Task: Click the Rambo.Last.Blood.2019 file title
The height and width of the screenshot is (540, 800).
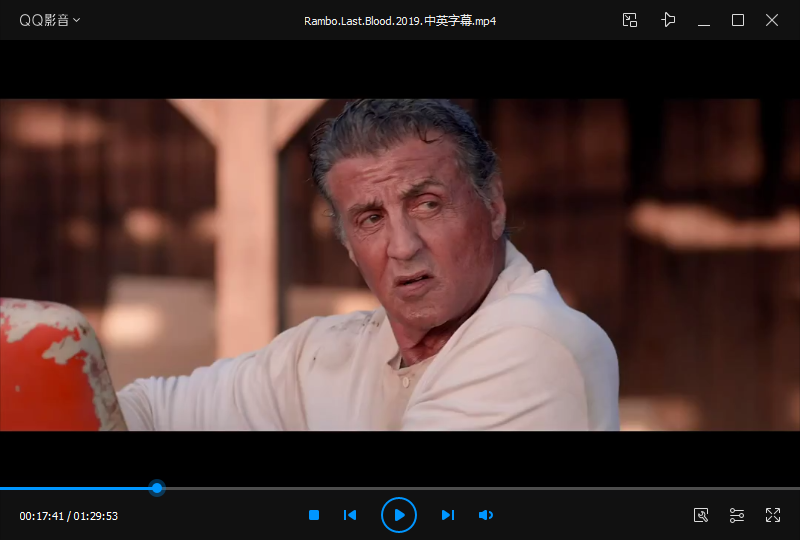Action: [x=400, y=21]
